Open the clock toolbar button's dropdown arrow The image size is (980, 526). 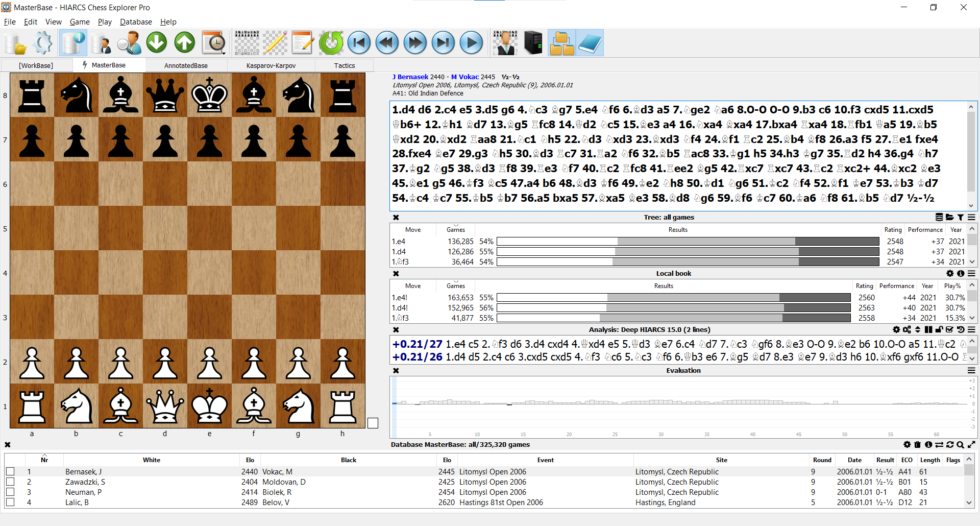pyautogui.click(x=224, y=53)
